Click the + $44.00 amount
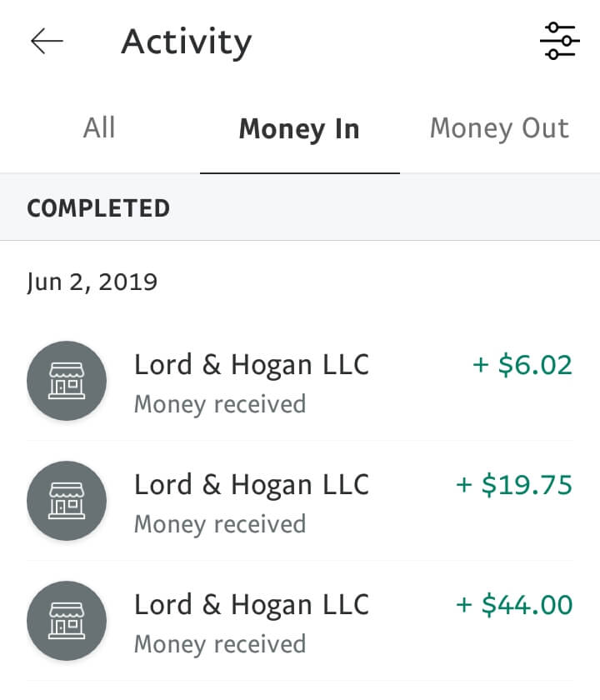The height and width of the screenshot is (700, 600). pos(514,605)
